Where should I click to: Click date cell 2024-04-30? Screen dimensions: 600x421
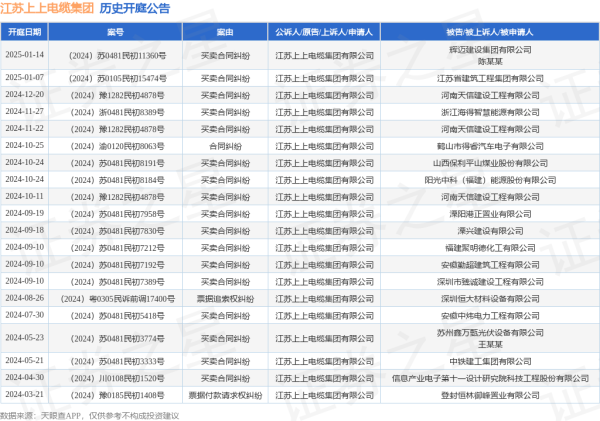(24, 377)
